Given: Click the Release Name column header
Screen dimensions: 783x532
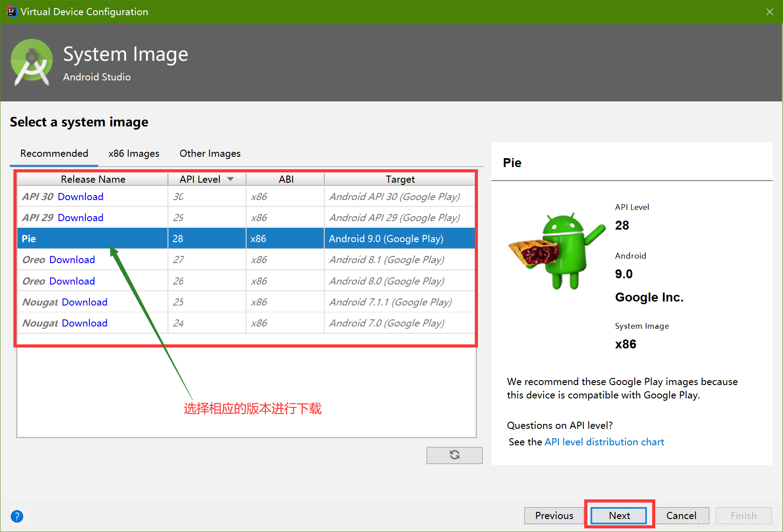Looking at the screenshot, I should tap(93, 179).
